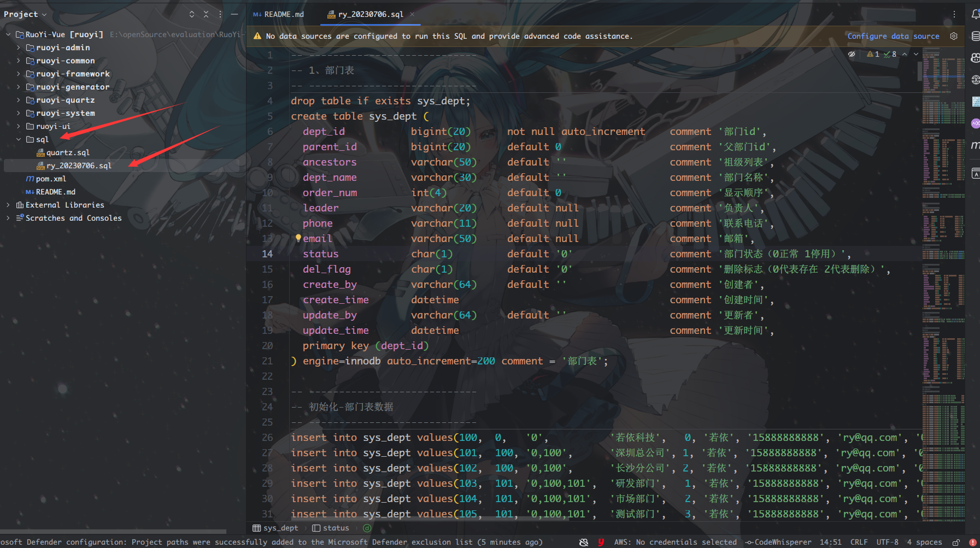
Task: Open editor tabs more-options menu
Action: [954, 14]
